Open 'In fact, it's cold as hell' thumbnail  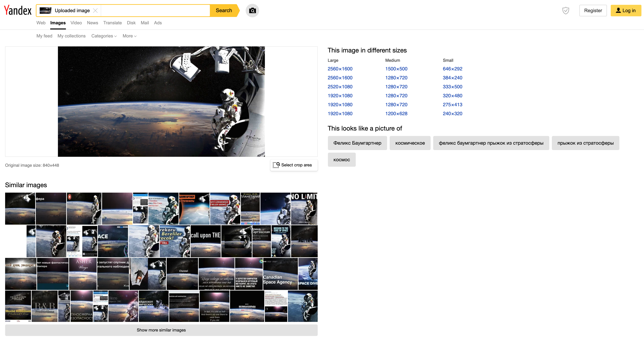click(214, 306)
